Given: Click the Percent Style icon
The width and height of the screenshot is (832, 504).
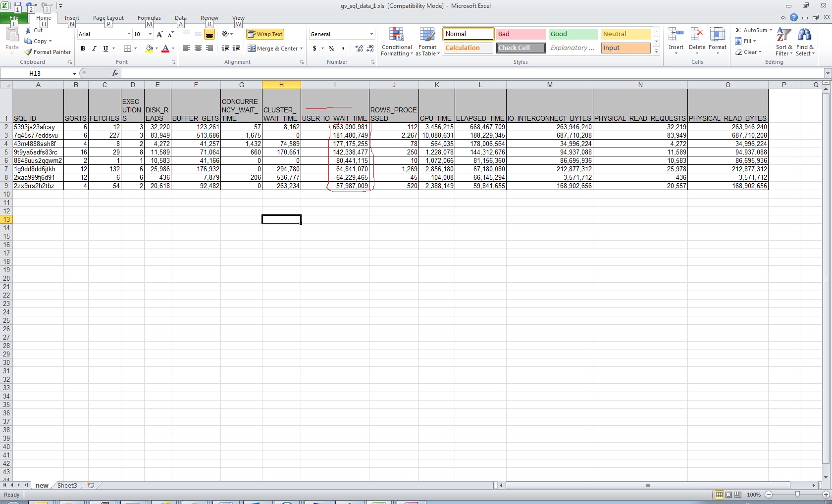Looking at the screenshot, I should click(331, 49).
